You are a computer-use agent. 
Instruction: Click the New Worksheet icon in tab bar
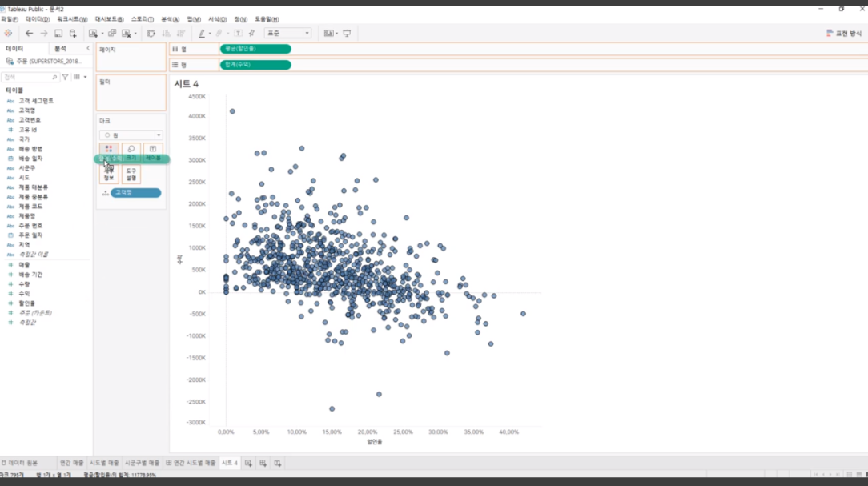(248, 464)
